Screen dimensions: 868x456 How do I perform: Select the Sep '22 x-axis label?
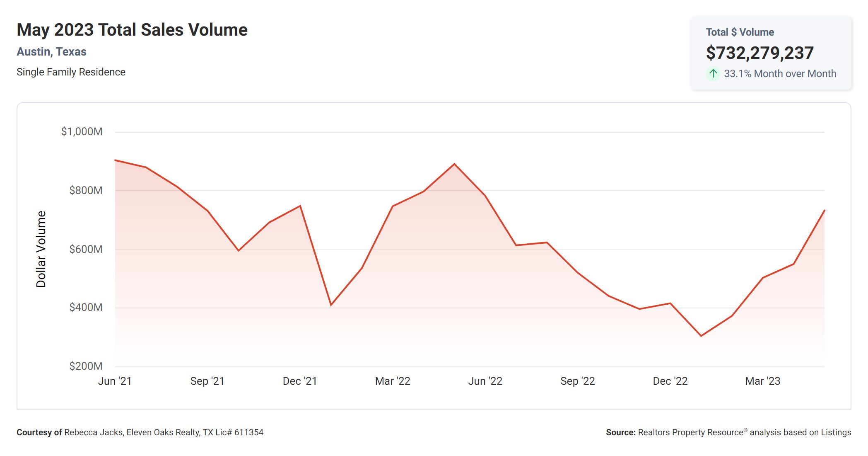578,381
